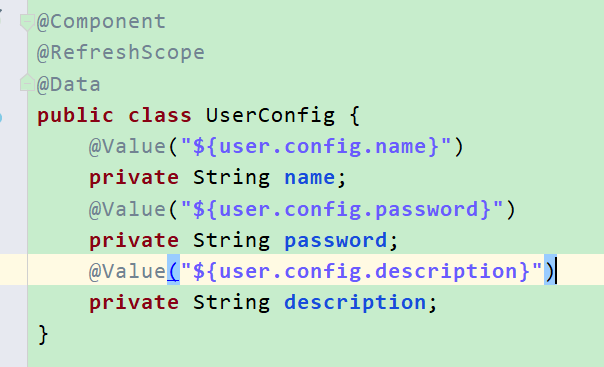This screenshot has width=604, height=367.
Task: Click the closing curly brace of the class
Action: point(43,334)
